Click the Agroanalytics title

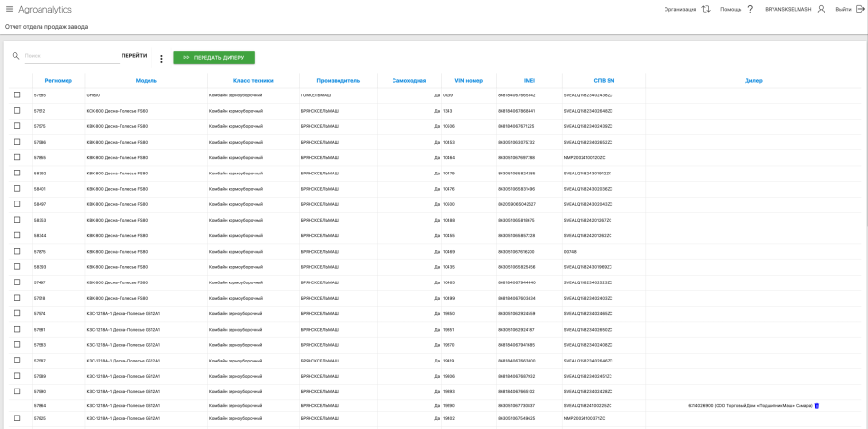45,10
